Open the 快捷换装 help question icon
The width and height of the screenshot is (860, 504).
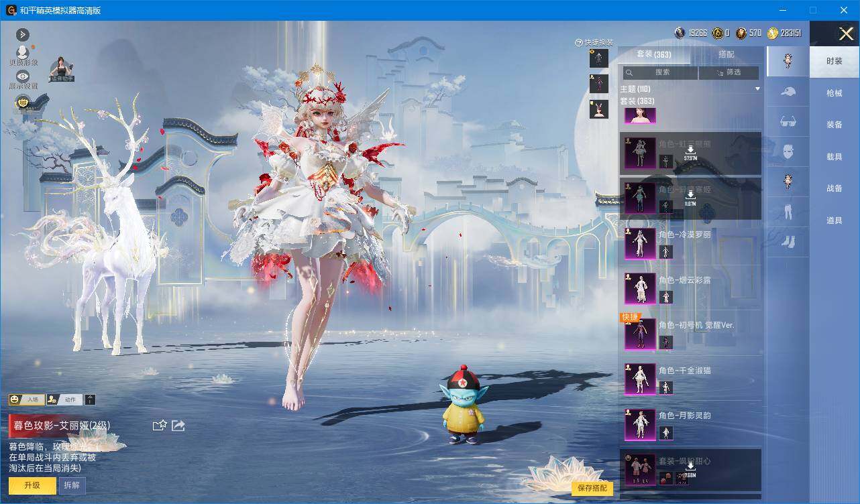click(x=578, y=43)
